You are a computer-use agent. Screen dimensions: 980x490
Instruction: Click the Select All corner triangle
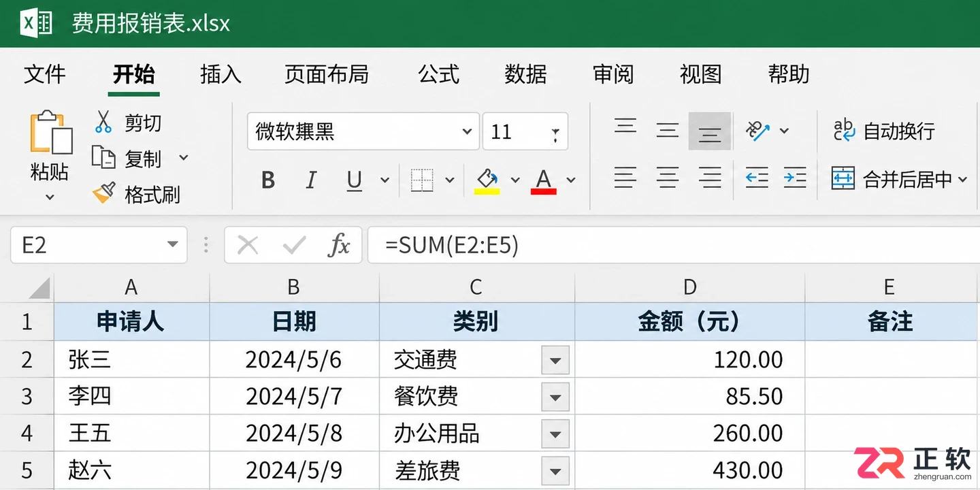pos(39,287)
